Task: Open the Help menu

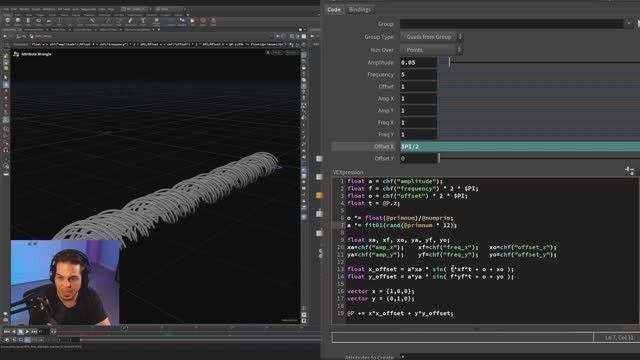Action: click(x=111, y=9)
